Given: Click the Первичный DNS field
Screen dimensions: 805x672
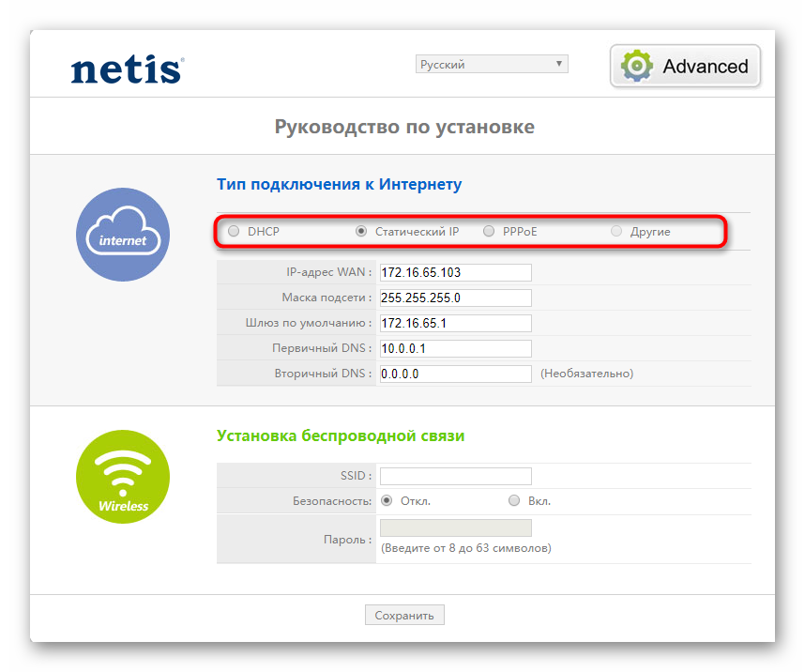Looking at the screenshot, I should tap(454, 348).
